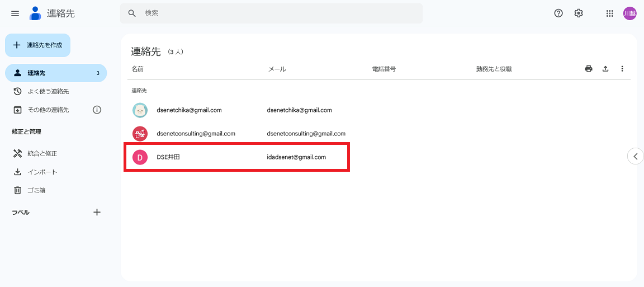The width and height of the screenshot is (644, 287).
Task: Open the settings gear icon
Action: pos(579,13)
